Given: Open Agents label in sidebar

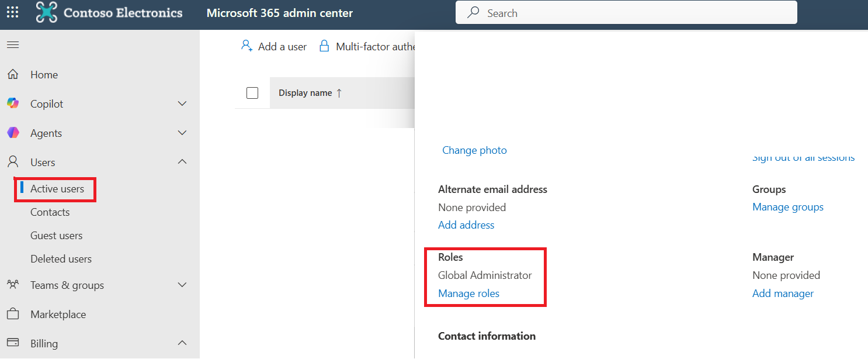Looking at the screenshot, I should coord(46,133).
